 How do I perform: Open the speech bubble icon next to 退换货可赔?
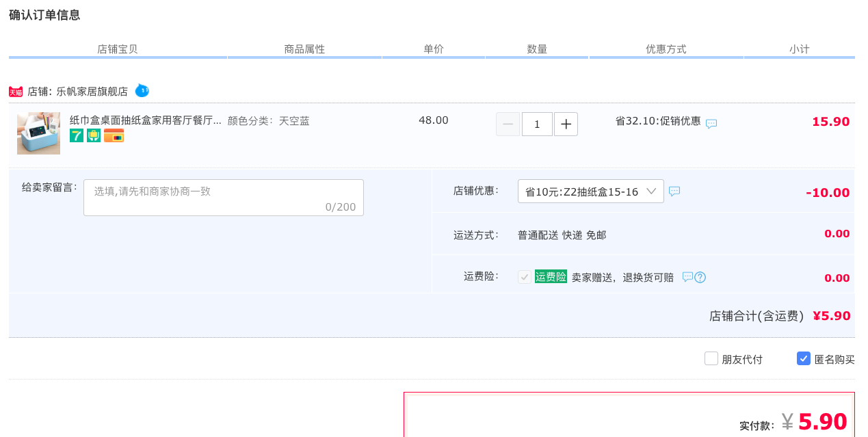pos(688,277)
